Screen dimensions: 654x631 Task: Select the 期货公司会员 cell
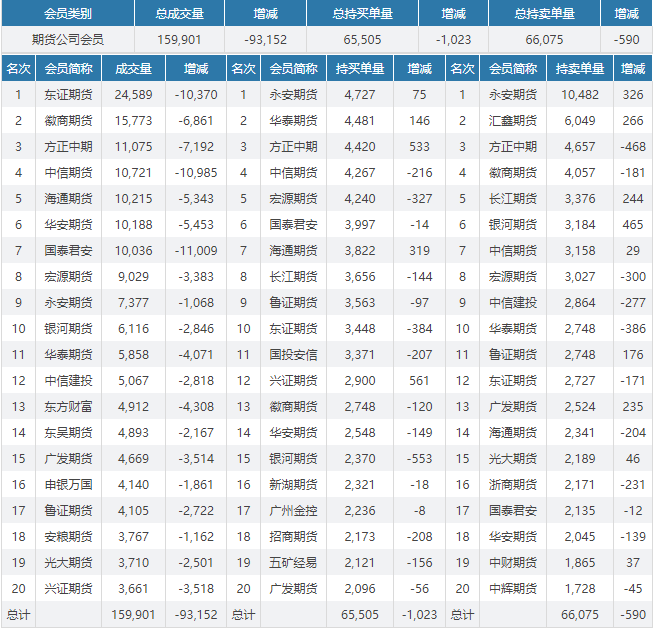tap(68, 40)
